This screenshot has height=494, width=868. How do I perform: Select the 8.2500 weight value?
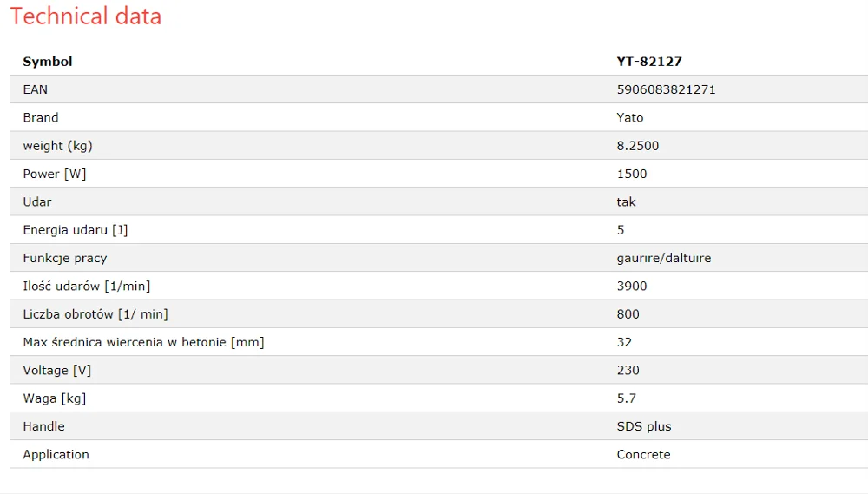[x=638, y=146]
